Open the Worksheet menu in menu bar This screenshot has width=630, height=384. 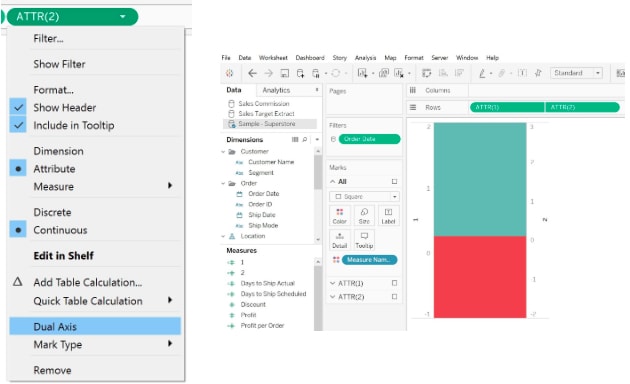273,58
